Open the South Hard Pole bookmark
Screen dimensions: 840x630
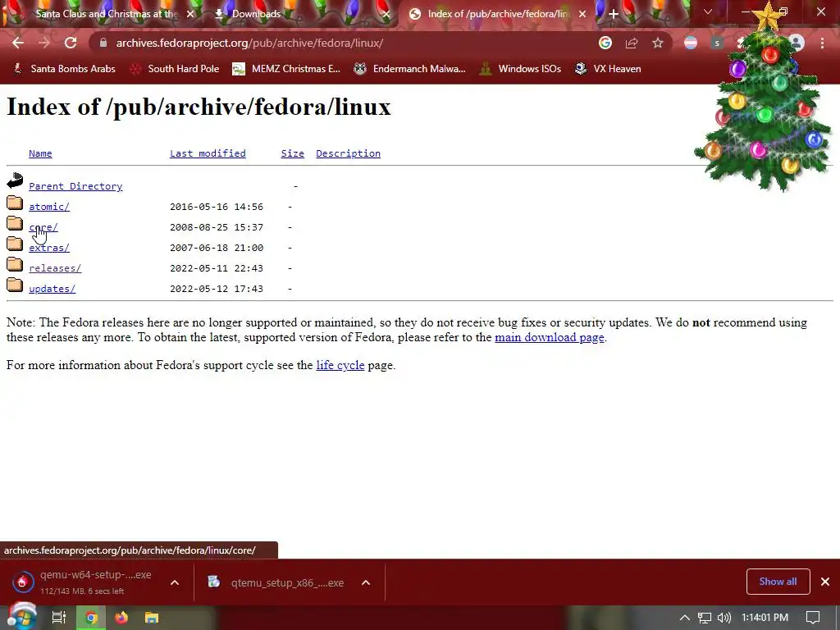pyautogui.click(x=175, y=69)
